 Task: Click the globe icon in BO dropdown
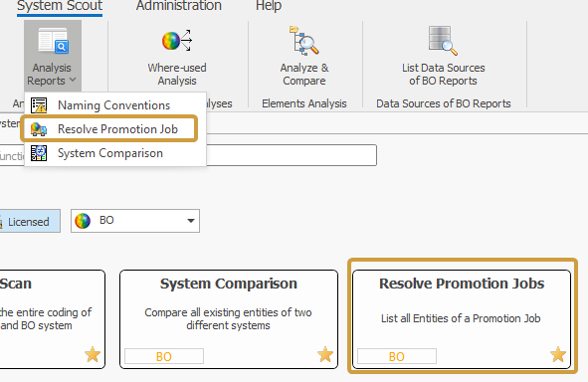pyautogui.click(x=83, y=221)
